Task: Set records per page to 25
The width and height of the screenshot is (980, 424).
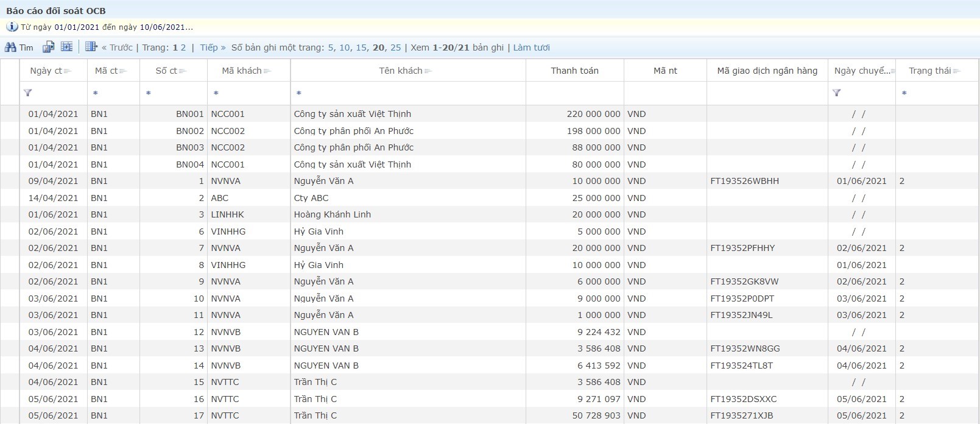Action: point(396,48)
